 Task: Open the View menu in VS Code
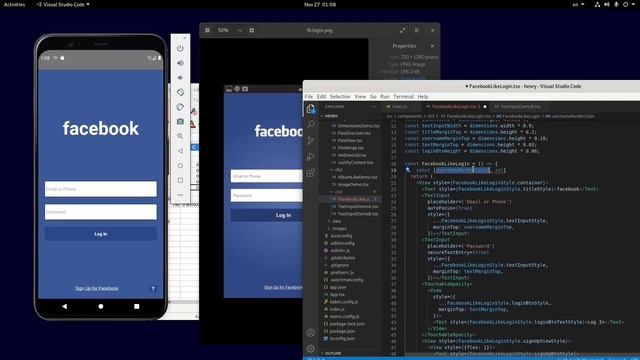[x=360, y=97]
